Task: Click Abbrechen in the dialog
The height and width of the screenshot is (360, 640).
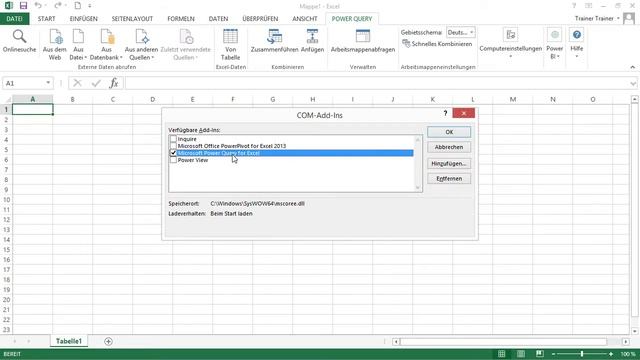Action: 449,147
